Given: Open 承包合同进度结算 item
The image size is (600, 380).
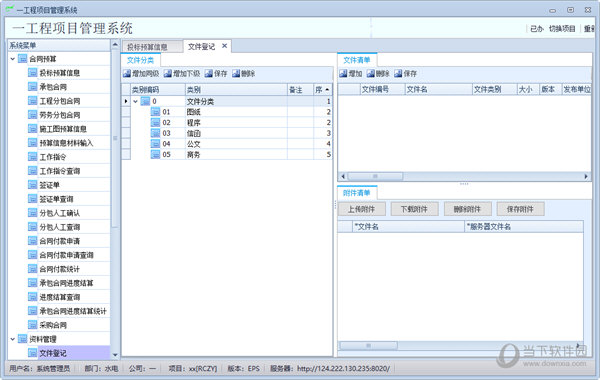Looking at the screenshot, I should pos(66,283).
